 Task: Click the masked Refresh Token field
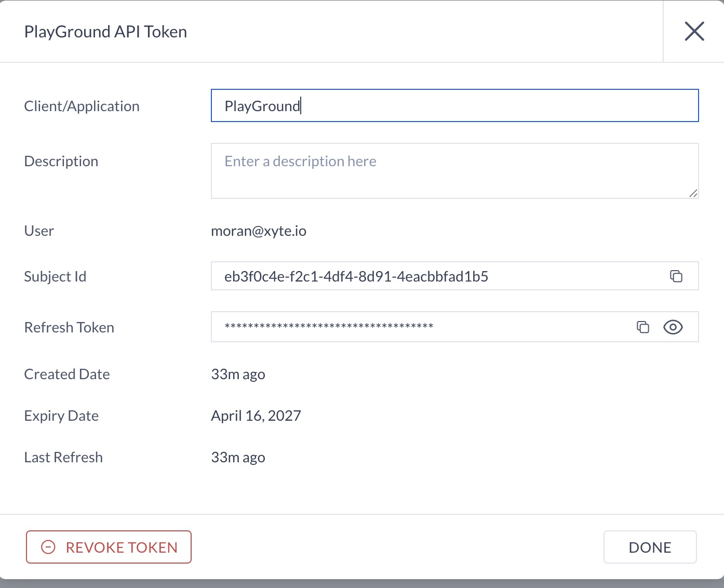[454, 327]
